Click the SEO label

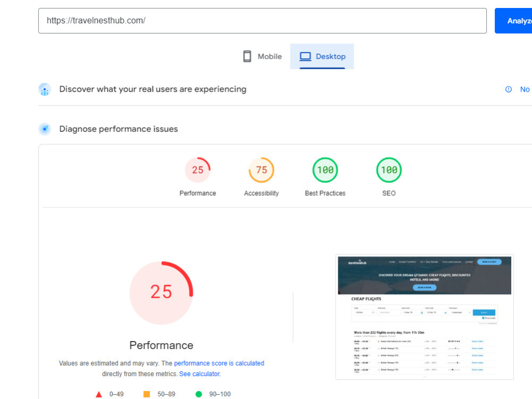pyautogui.click(x=389, y=193)
